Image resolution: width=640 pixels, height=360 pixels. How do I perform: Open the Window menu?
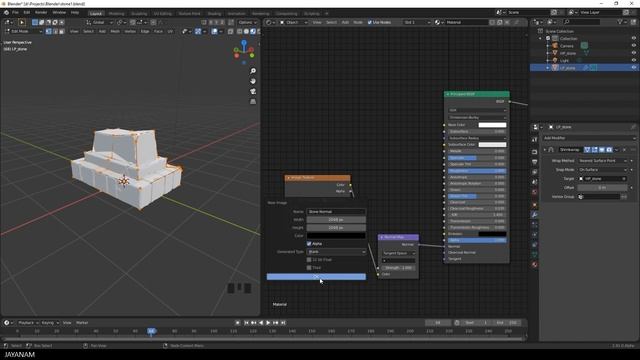click(59, 13)
